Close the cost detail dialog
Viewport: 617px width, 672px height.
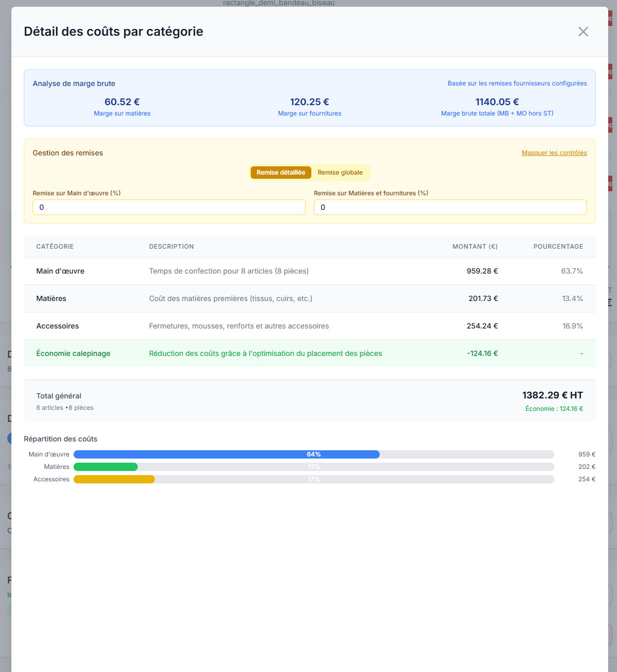tap(583, 32)
